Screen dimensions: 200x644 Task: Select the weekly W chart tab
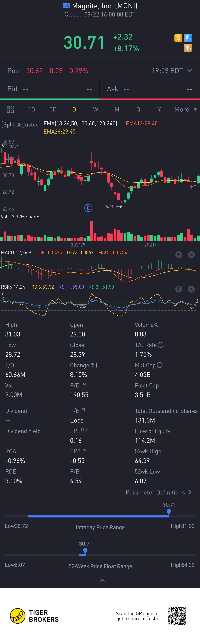coord(96,109)
